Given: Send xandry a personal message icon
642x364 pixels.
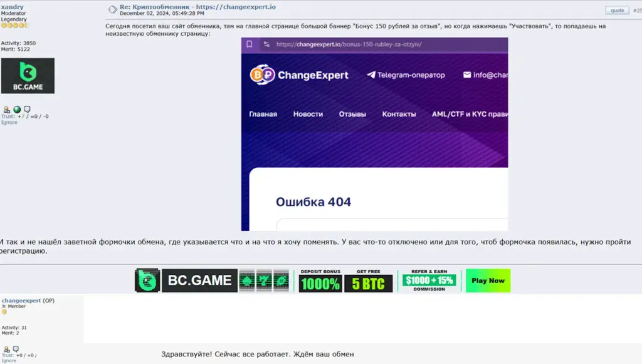Looking at the screenshot, I should (27, 109).
